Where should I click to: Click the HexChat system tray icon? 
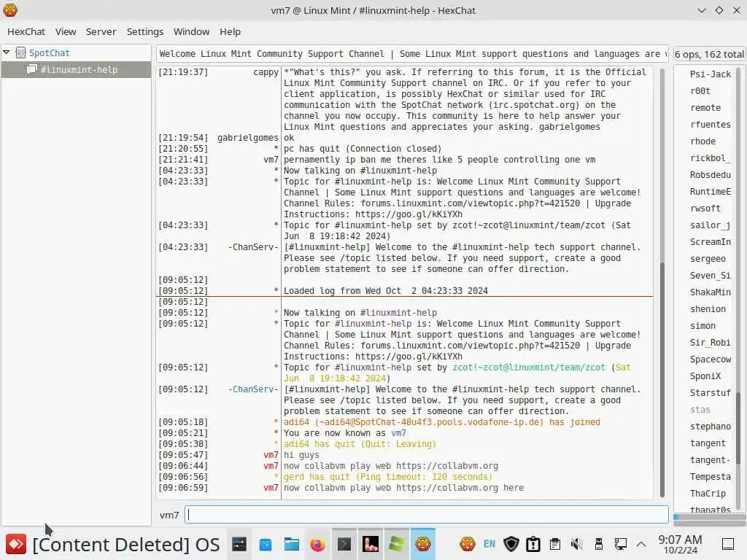[468, 544]
